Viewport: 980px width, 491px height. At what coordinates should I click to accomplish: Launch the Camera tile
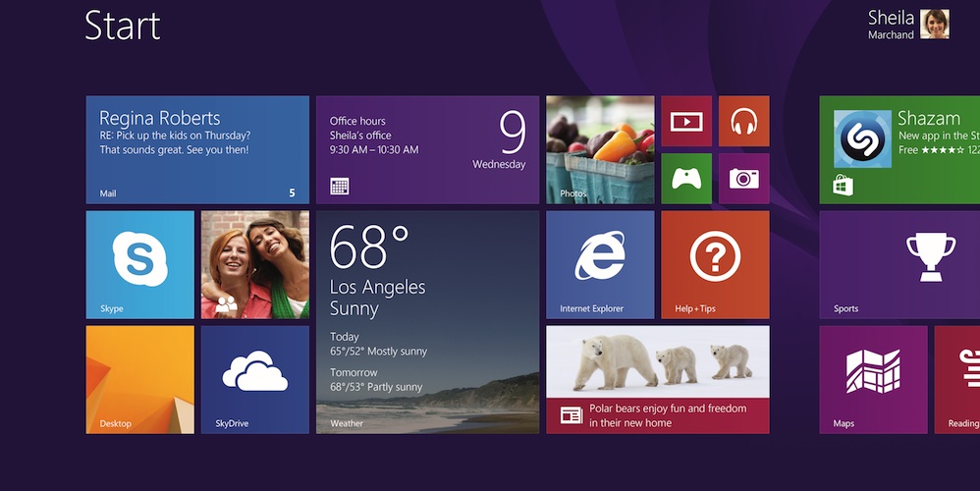743,178
